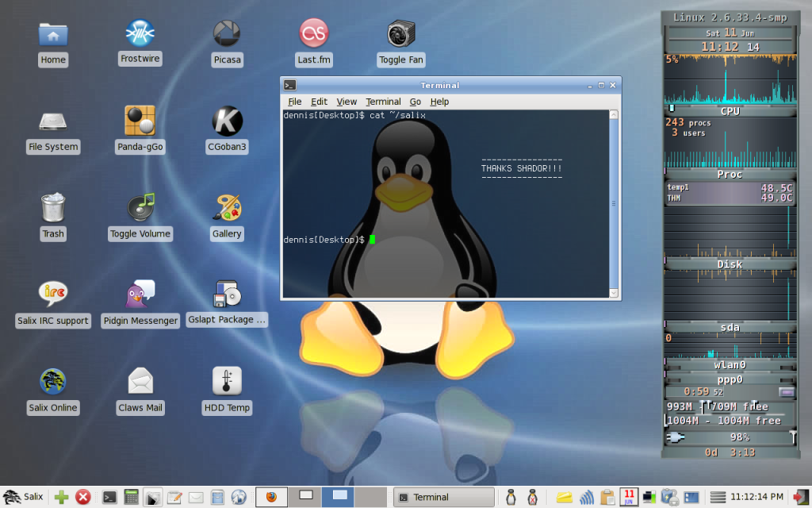Open the notepad editor panel launcher
Image resolution: width=812 pixels, height=508 pixels.
174,498
